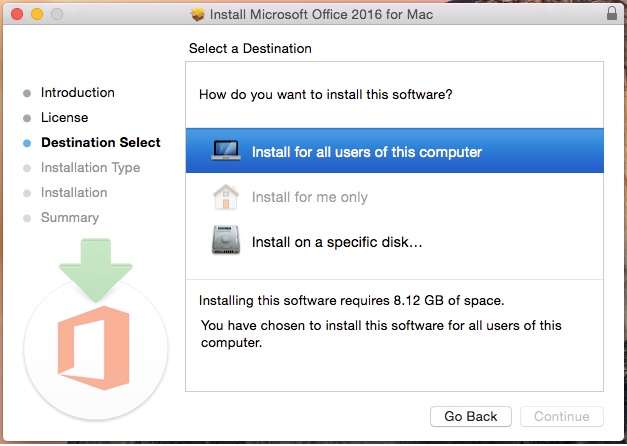
Task: Select Install for all users of this computer
Action: (395, 151)
